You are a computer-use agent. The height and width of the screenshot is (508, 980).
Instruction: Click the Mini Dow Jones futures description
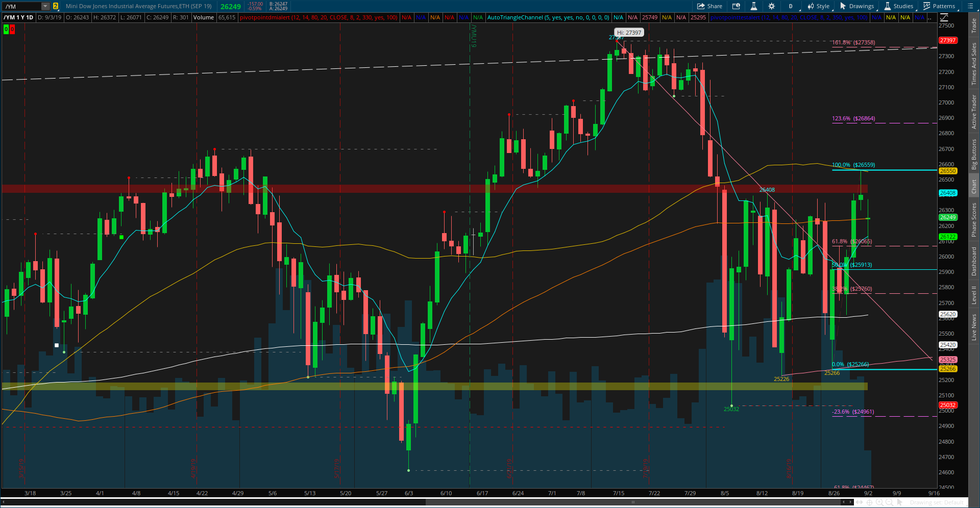click(139, 6)
